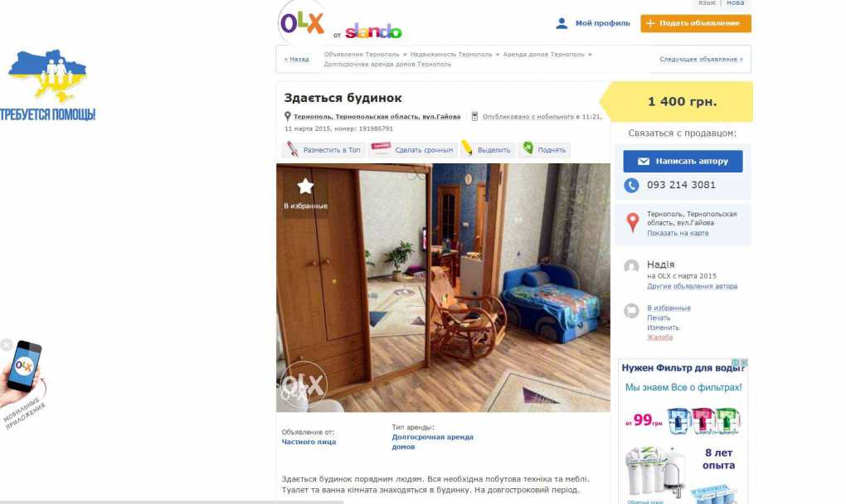Open the main house photo
This screenshot has width=846, height=504.
[443, 288]
